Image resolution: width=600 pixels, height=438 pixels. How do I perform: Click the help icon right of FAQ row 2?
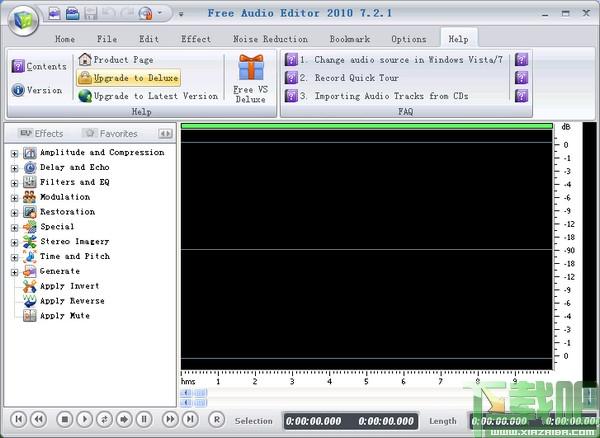[521, 78]
